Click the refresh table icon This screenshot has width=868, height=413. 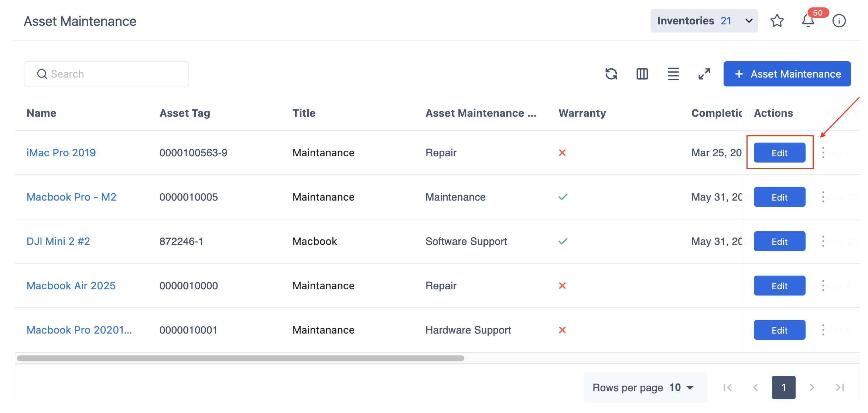coord(611,74)
